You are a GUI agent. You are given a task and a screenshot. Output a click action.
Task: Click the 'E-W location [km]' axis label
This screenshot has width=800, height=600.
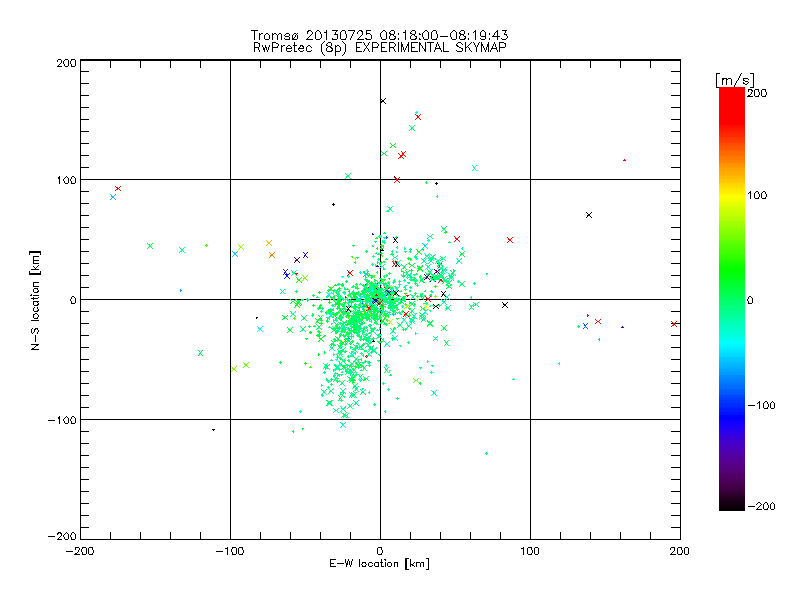tap(379, 563)
